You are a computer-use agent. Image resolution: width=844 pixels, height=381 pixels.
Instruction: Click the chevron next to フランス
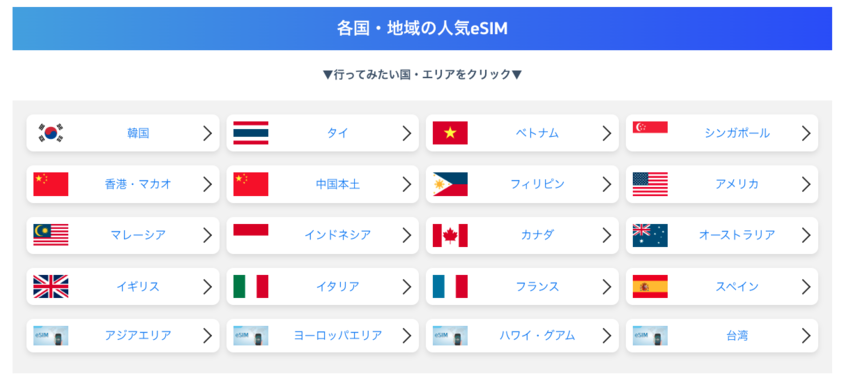(607, 287)
